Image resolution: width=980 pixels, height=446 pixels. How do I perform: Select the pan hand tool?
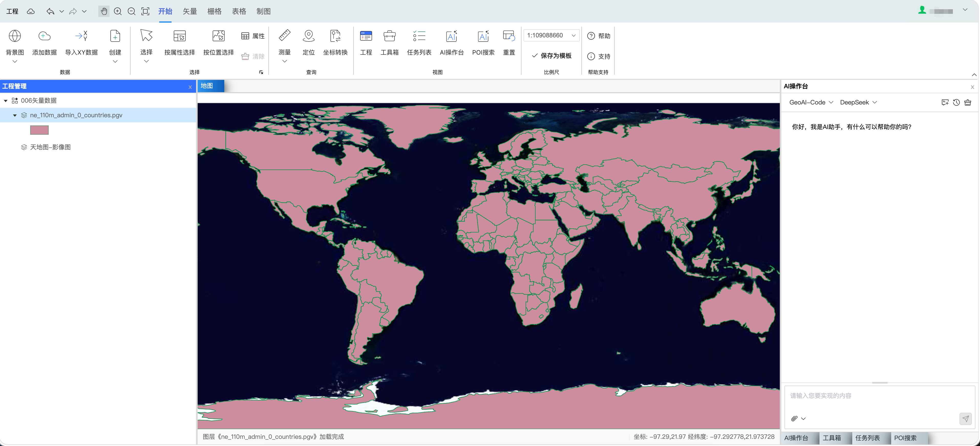(x=104, y=12)
